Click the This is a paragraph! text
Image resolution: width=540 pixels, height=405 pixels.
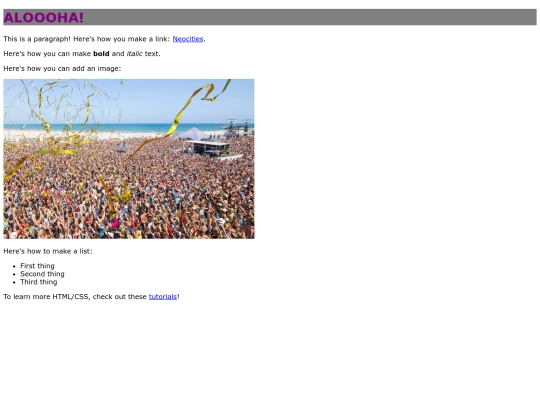(x=37, y=39)
